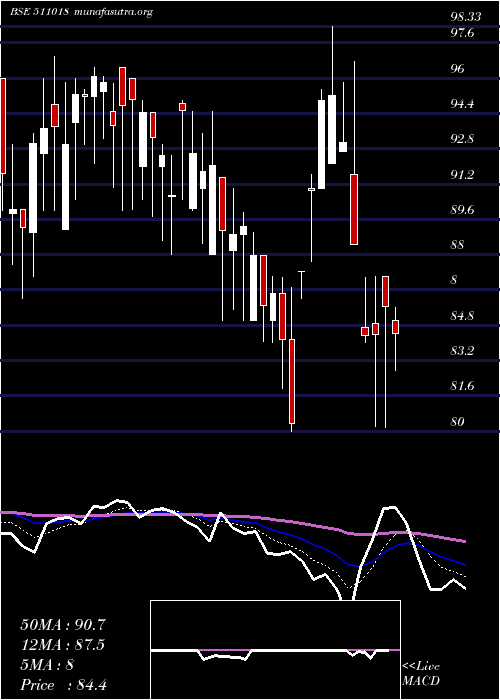Click the 88 price axis label
The image size is (500, 700).
458,245
